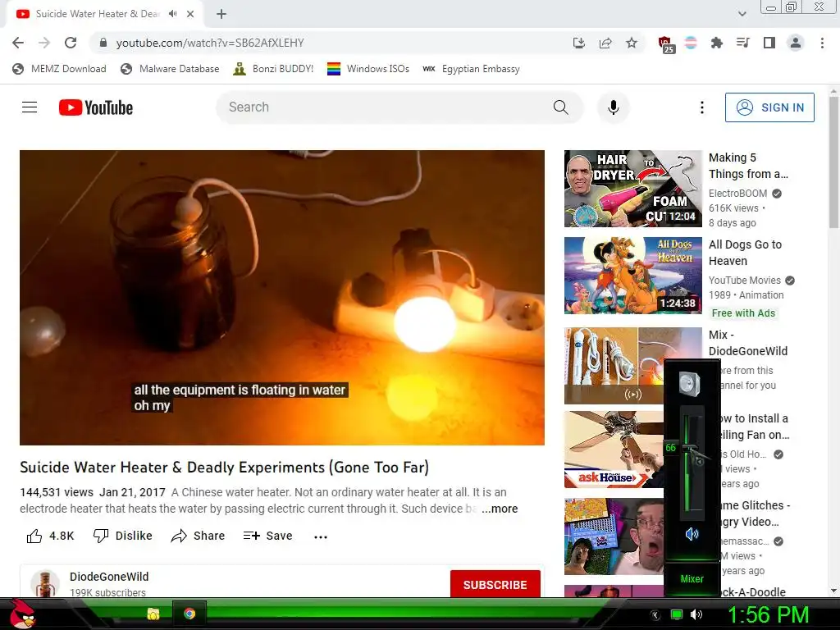840x630 pixels.
Task: Toggle the browser side panel icon
Action: [769, 43]
